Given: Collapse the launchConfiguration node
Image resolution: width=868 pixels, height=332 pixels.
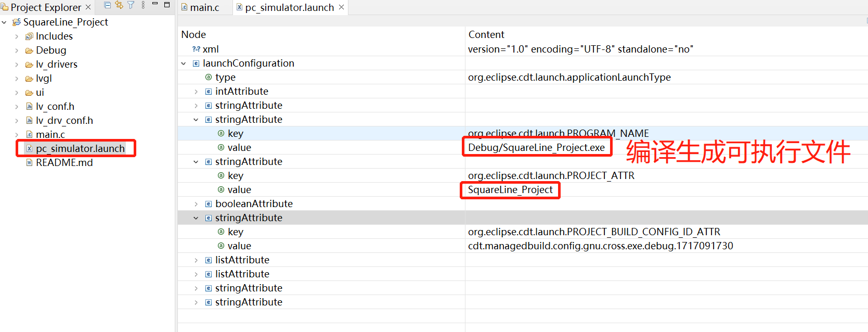Looking at the screenshot, I should [184, 63].
